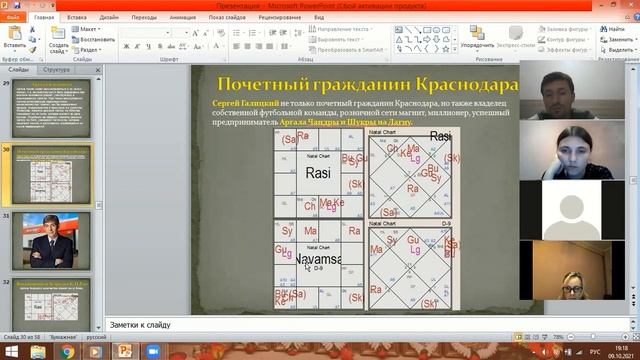Switch to the Переходы (Transitions) tab
Screen dimensions: 640x360
click(144, 18)
